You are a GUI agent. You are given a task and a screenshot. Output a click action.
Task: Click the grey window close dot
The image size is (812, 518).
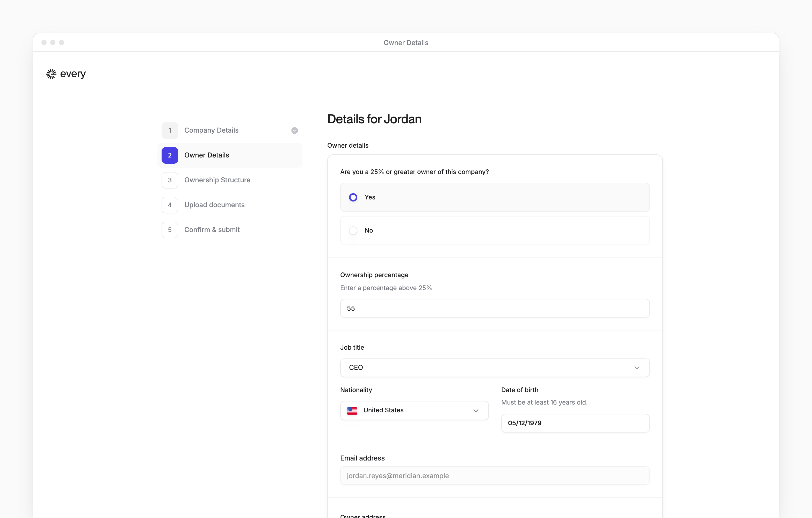click(44, 42)
